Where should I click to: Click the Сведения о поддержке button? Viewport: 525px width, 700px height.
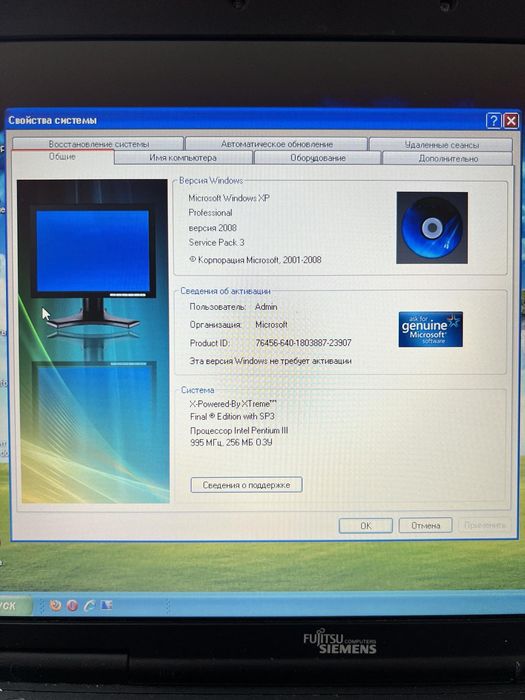(246, 485)
